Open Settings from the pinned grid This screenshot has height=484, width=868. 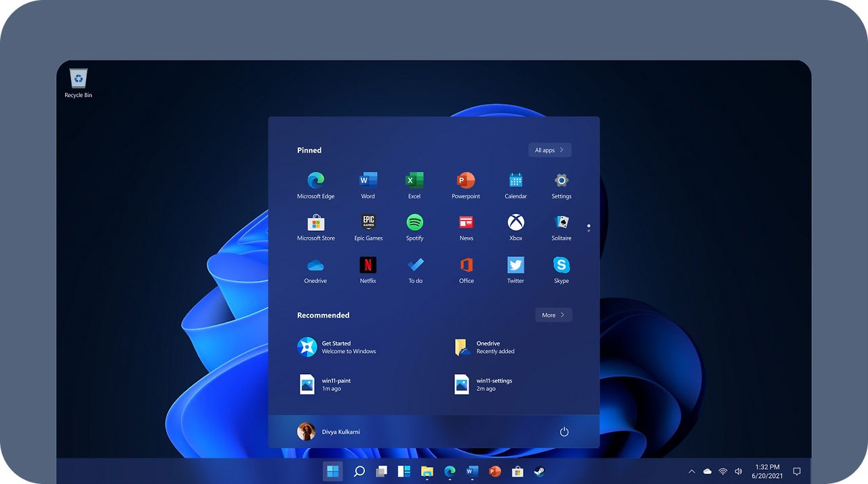(561, 185)
